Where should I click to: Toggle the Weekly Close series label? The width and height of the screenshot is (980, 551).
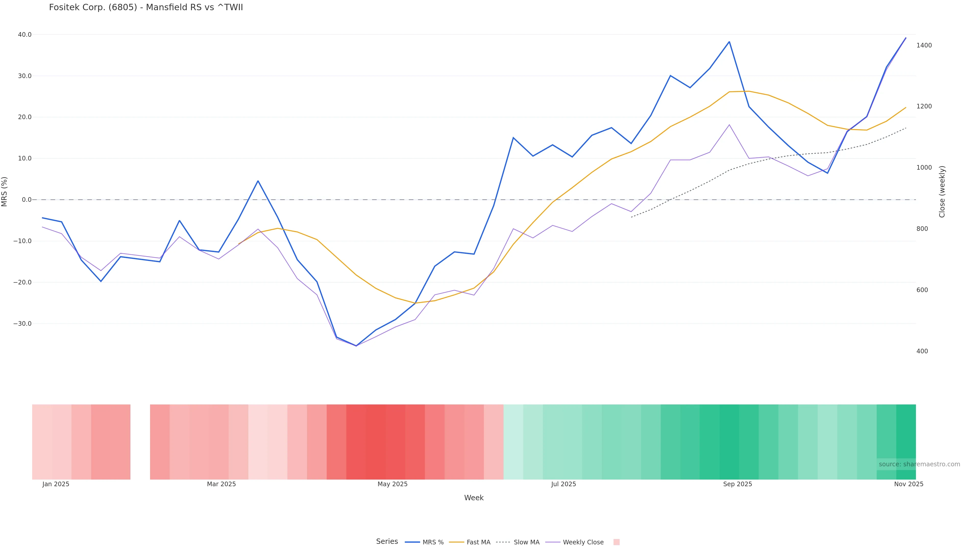tap(583, 542)
